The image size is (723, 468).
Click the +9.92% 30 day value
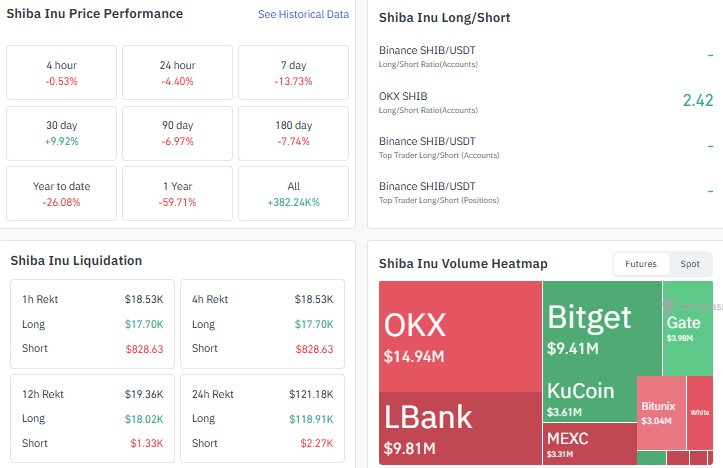pyautogui.click(x=61, y=142)
